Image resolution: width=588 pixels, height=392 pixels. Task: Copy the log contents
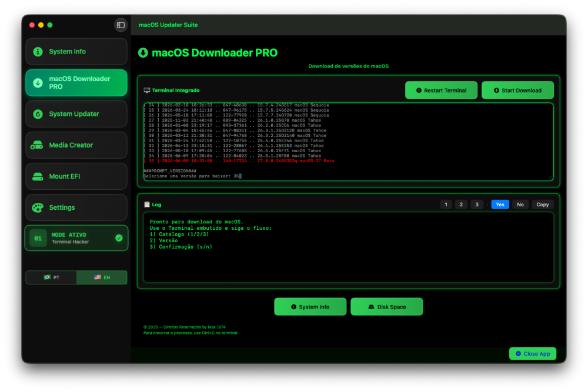[543, 205]
